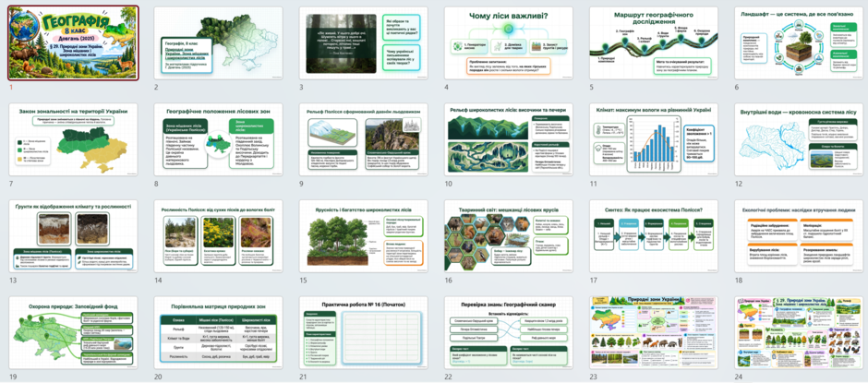Image resolution: width=868 pixels, height=383 pixels.
Task: Open slide 12 'Внутрішні води' river map
Action: (799, 139)
